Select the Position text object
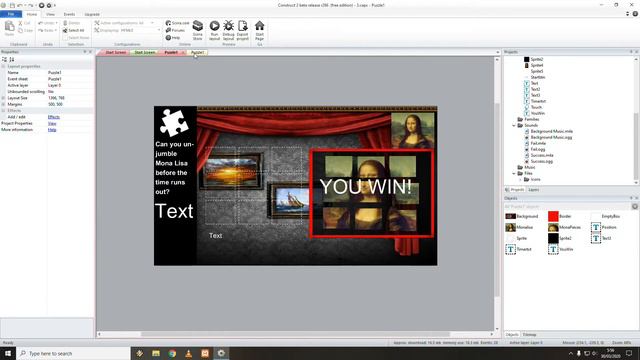 coord(604,227)
